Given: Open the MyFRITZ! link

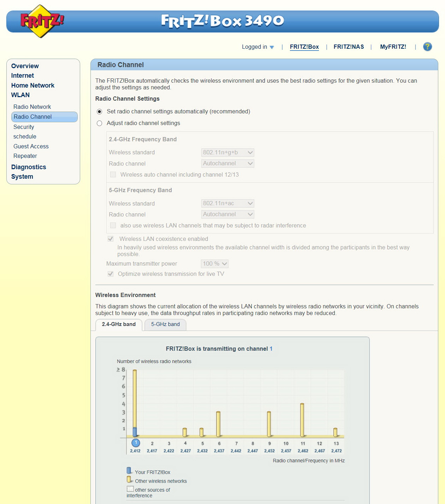Looking at the screenshot, I should tap(393, 47).
